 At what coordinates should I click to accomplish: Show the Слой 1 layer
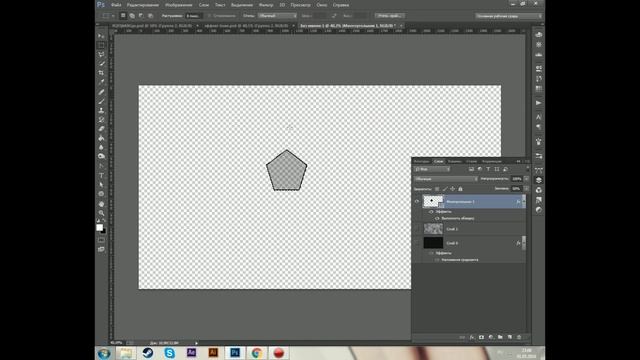[x=417, y=229]
